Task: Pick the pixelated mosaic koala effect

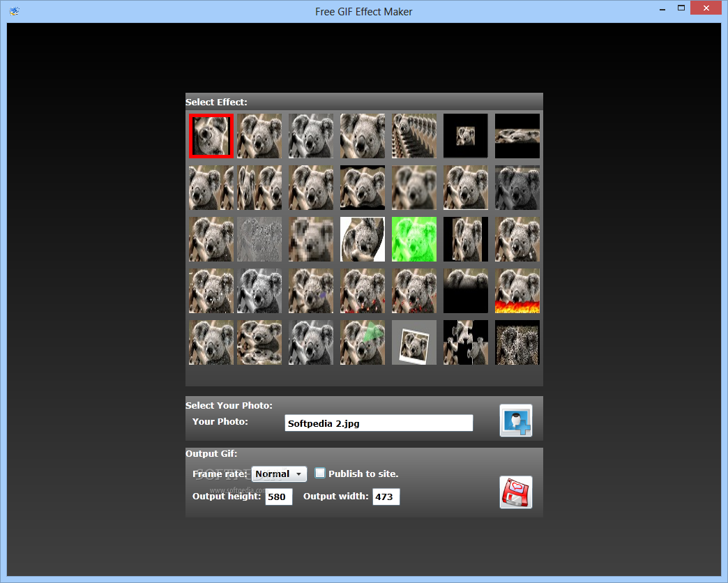Action: (311, 239)
